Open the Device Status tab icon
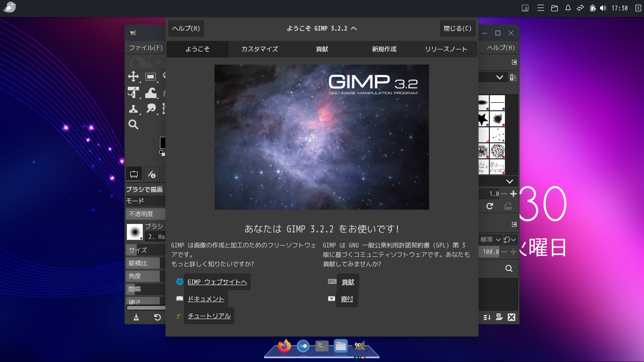 click(x=152, y=174)
